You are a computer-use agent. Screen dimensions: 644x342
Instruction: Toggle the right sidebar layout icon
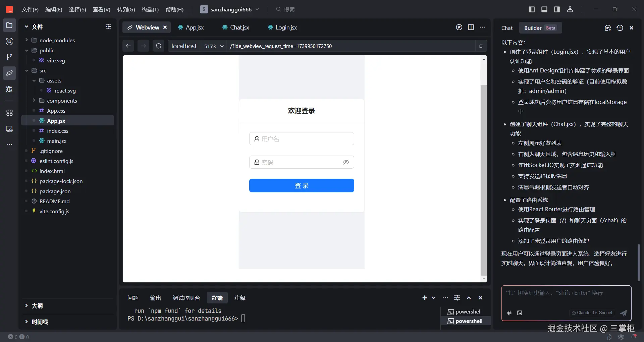557,9
